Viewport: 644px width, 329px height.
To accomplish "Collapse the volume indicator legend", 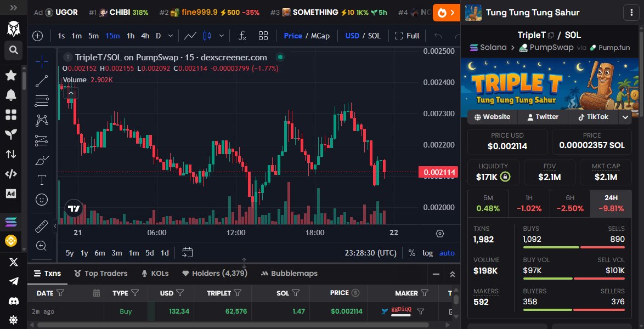I will pos(71,93).
